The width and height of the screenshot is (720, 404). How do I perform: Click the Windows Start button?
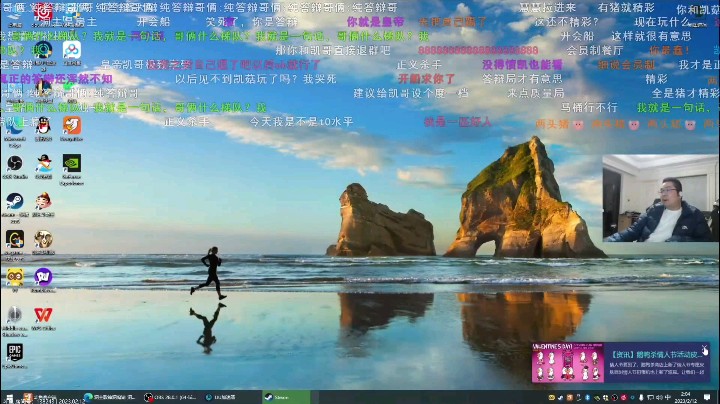tap(9, 398)
